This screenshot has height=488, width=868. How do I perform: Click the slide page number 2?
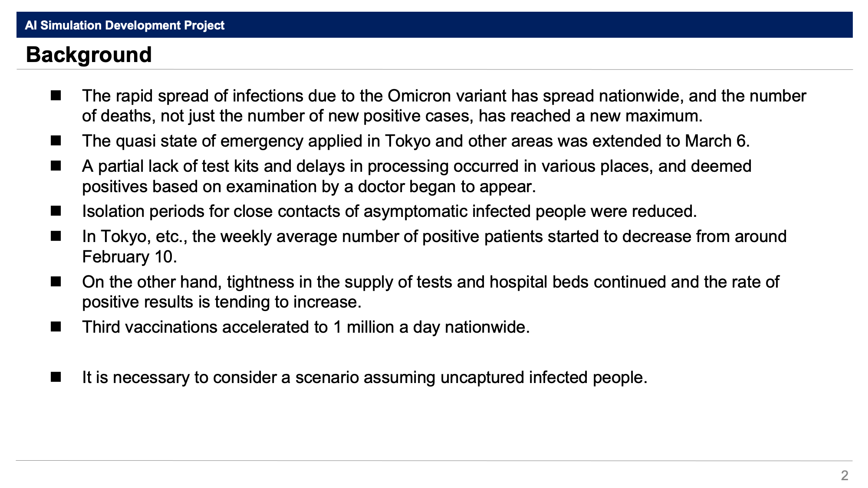click(844, 475)
